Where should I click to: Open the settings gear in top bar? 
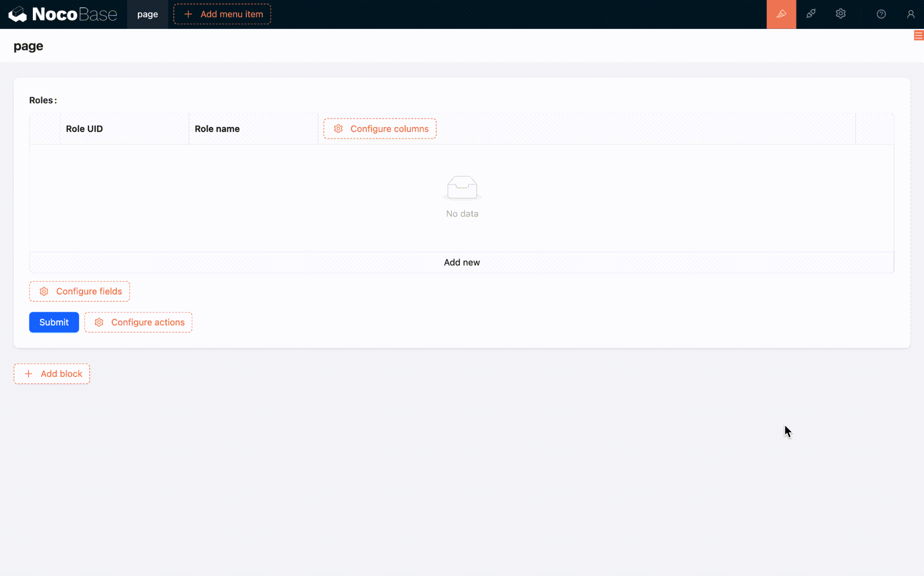(840, 14)
